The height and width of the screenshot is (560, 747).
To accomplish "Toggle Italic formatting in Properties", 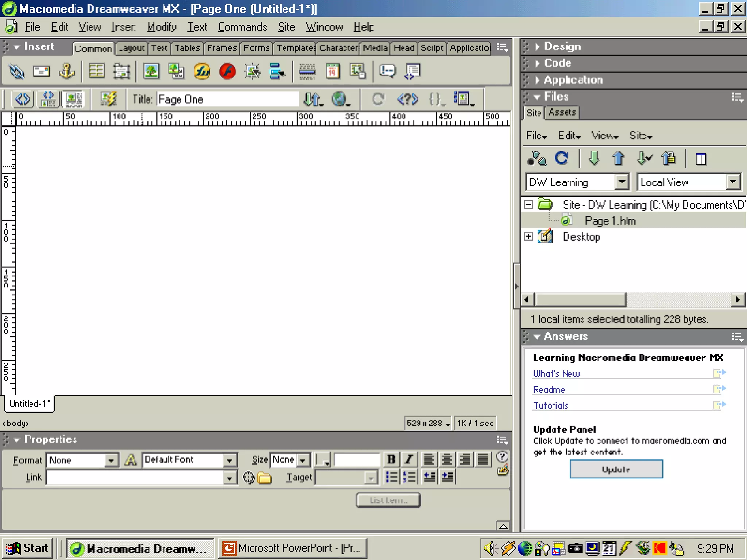I will coord(409,459).
